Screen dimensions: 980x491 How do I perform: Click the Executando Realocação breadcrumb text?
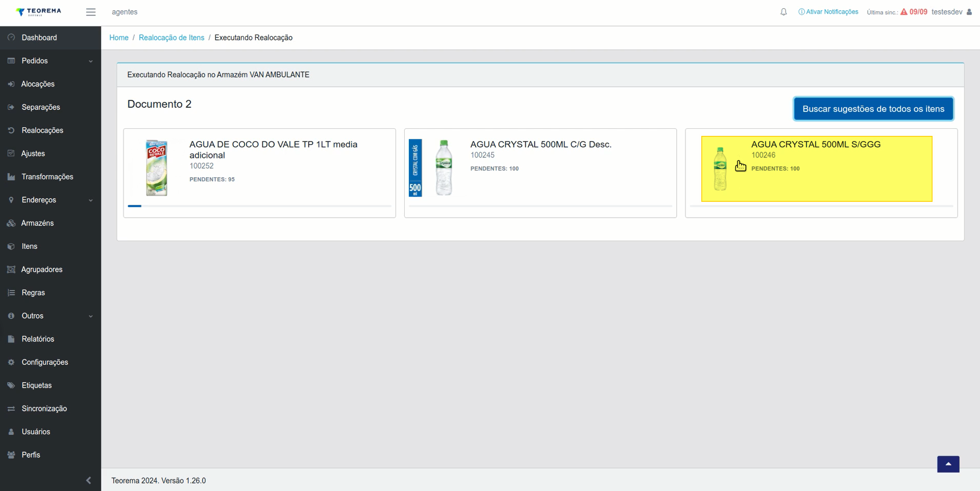pyautogui.click(x=253, y=38)
